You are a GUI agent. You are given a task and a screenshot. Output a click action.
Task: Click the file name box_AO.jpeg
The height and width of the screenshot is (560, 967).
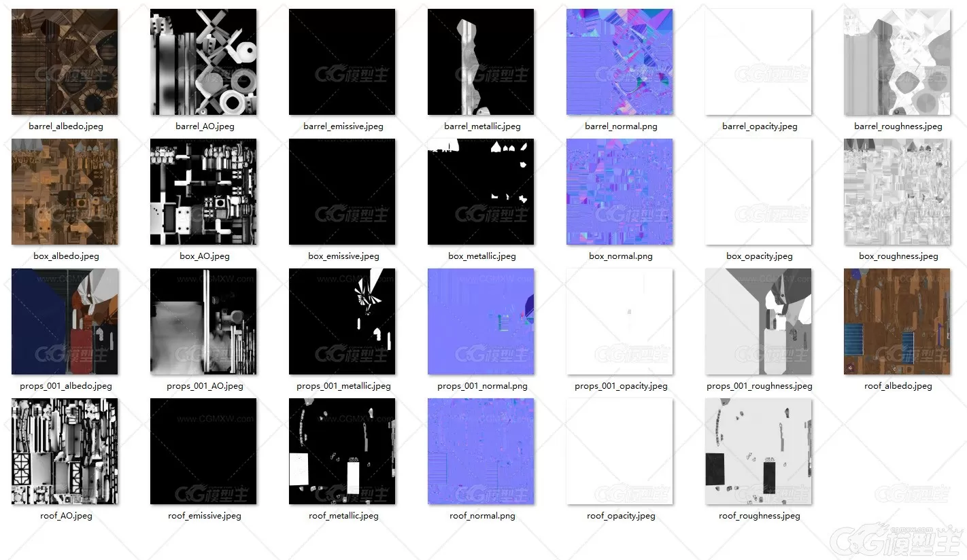[205, 256]
